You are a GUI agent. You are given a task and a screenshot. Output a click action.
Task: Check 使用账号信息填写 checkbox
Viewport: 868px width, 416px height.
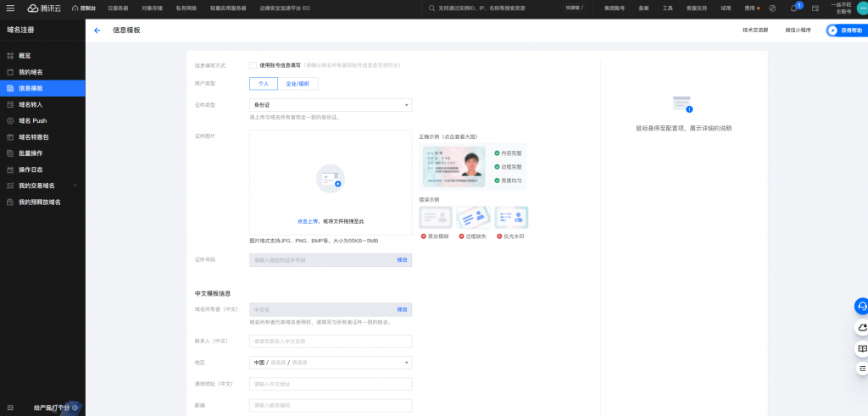tap(253, 64)
